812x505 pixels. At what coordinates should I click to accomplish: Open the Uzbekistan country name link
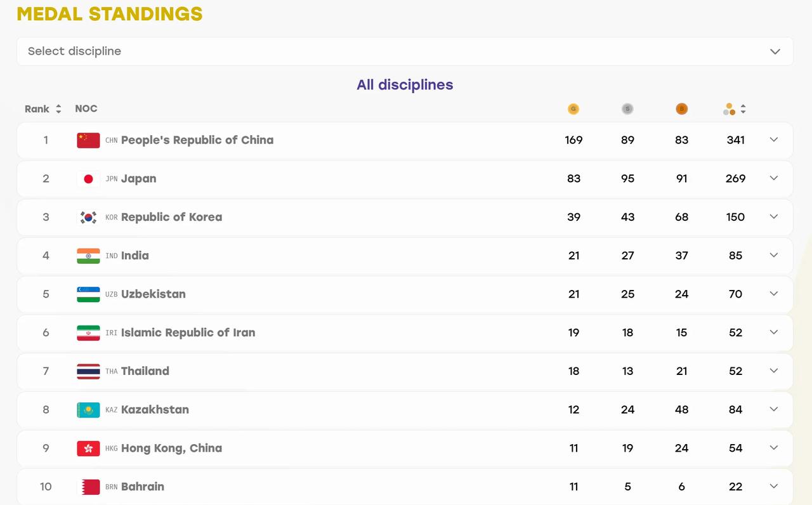coord(154,294)
